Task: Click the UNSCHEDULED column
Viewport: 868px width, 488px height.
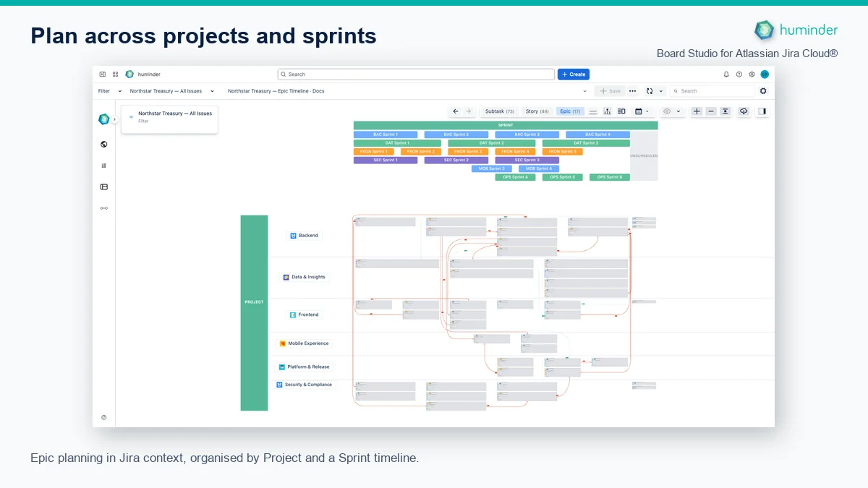Action: (x=644, y=155)
